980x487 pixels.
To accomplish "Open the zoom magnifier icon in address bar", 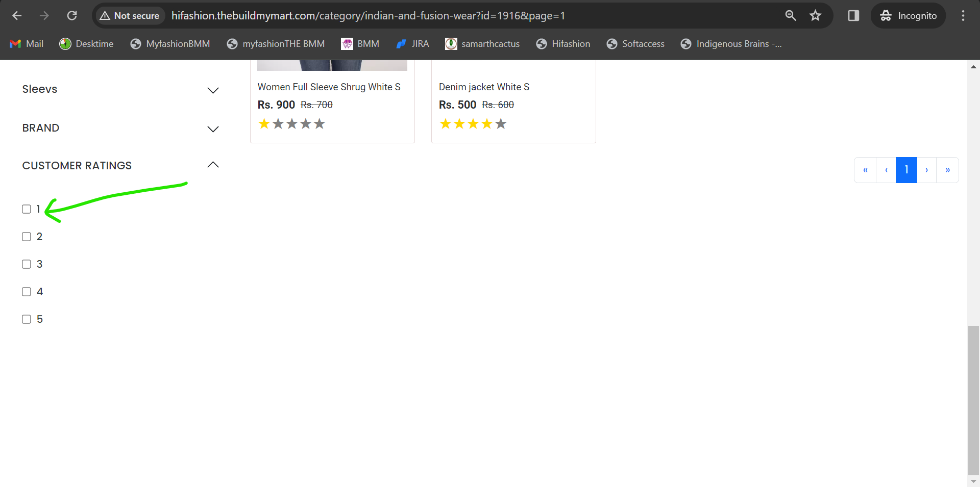I will coord(791,16).
